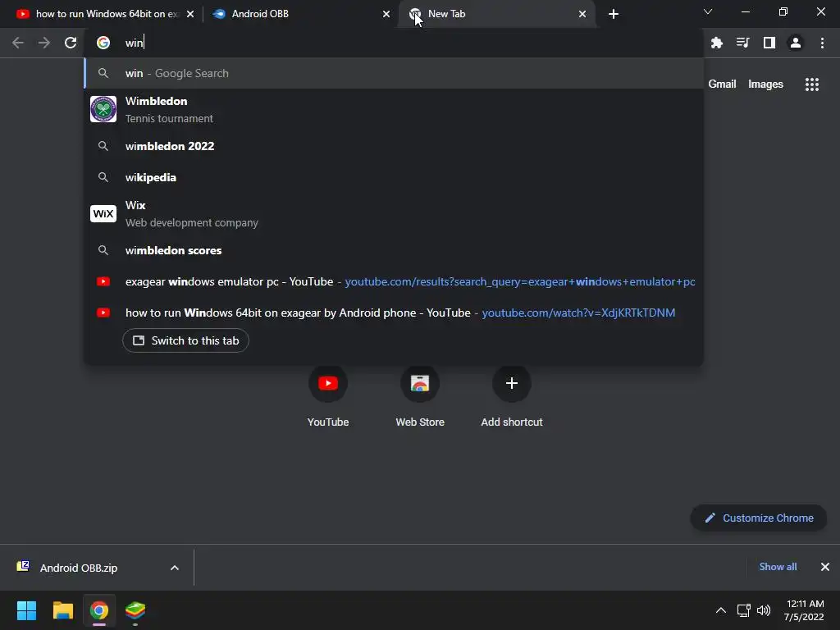Open network status tray icon
This screenshot has width=840, height=630.
pos(743,610)
